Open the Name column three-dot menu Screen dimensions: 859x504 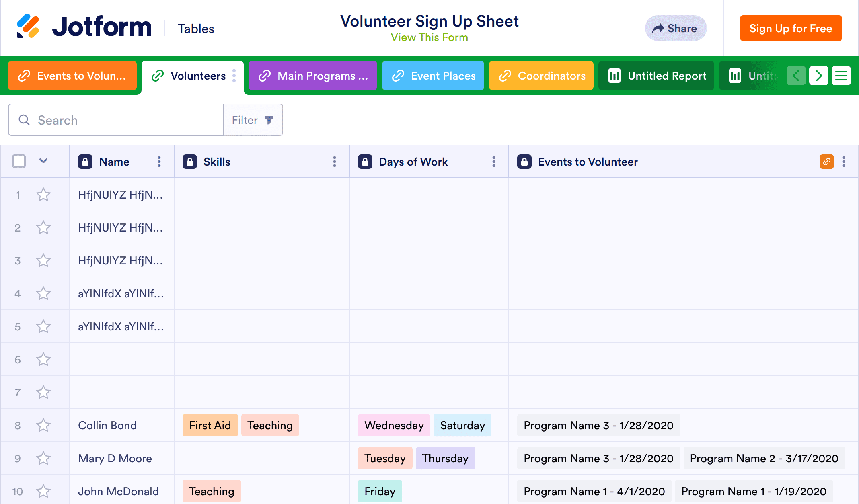coord(159,162)
